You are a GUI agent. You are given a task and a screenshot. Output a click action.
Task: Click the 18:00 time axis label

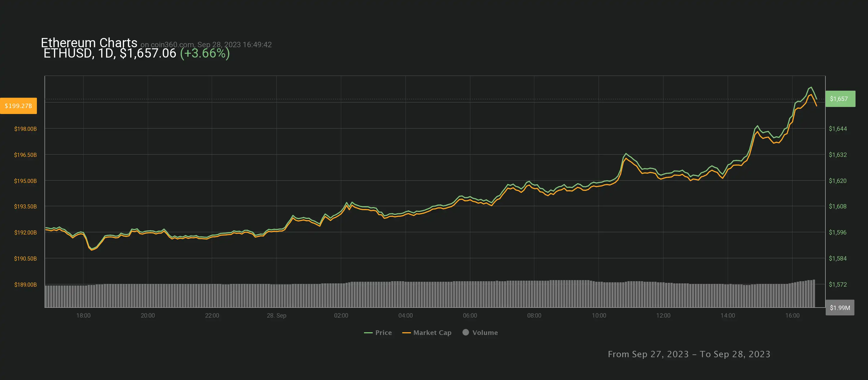83,315
